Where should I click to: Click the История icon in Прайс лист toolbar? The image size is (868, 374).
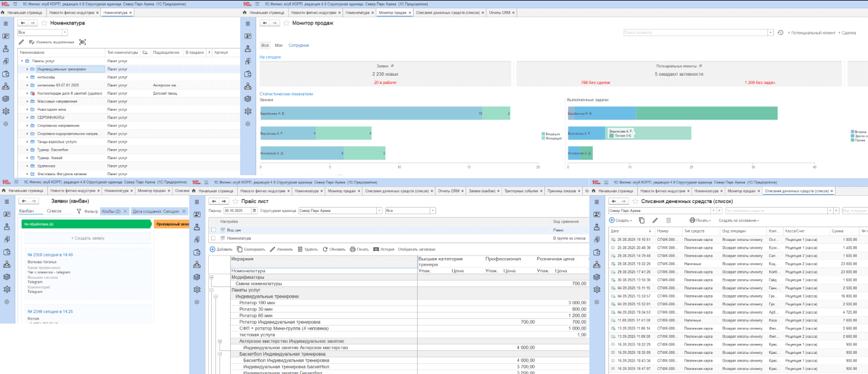click(x=376, y=249)
